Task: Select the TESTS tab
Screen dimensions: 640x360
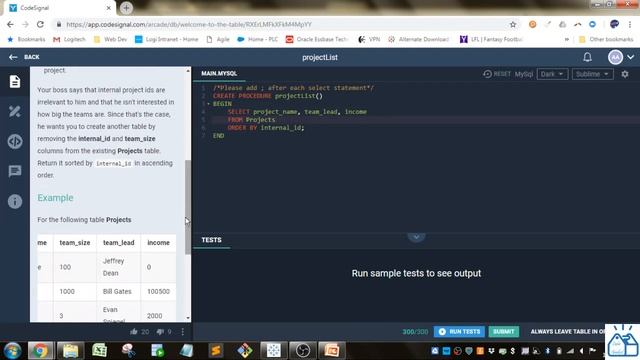Action: (x=211, y=240)
